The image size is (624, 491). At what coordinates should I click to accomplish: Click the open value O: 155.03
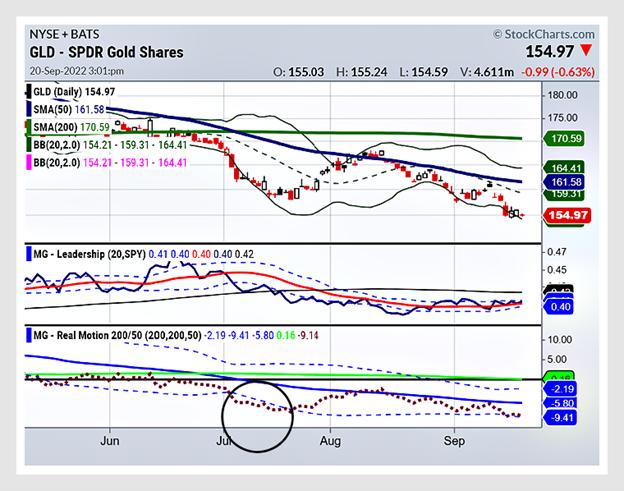pyautogui.click(x=298, y=72)
